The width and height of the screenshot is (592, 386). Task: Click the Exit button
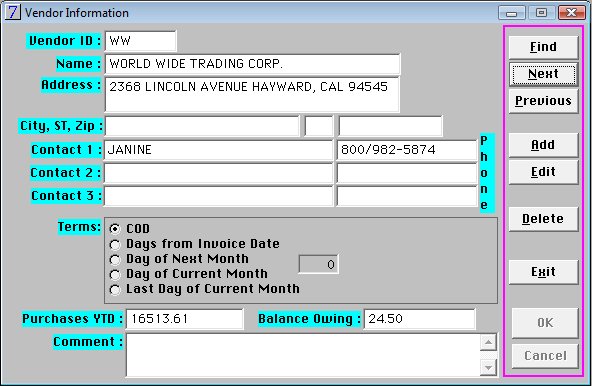(x=543, y=272)
